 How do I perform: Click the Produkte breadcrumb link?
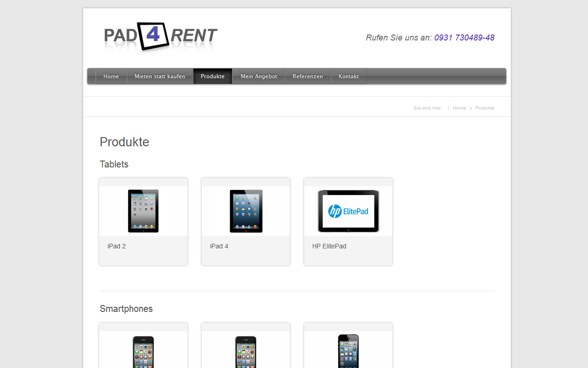tap(485, 108)
